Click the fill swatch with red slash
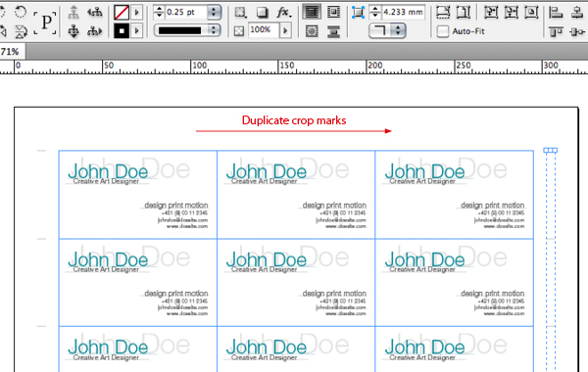 coord(122,13)
